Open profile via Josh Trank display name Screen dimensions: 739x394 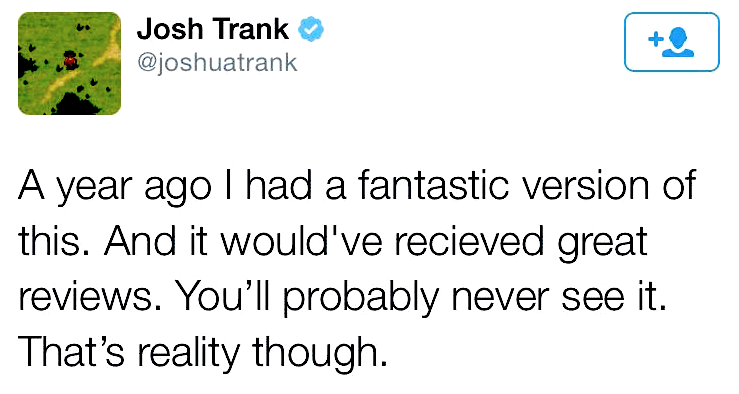click(x=213, y=29)
